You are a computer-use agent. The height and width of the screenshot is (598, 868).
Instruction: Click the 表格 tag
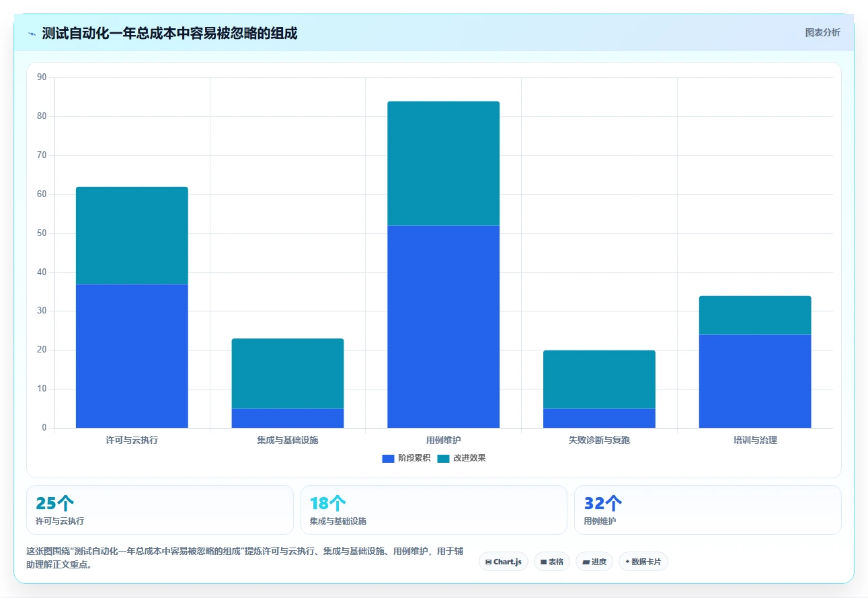click(x=552, y=562)
